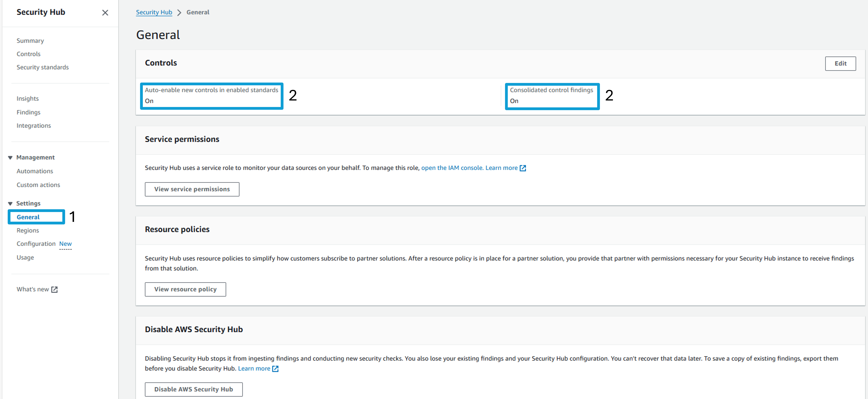
Task: Collapse the Management section triangle
Action: pos(10,157)
